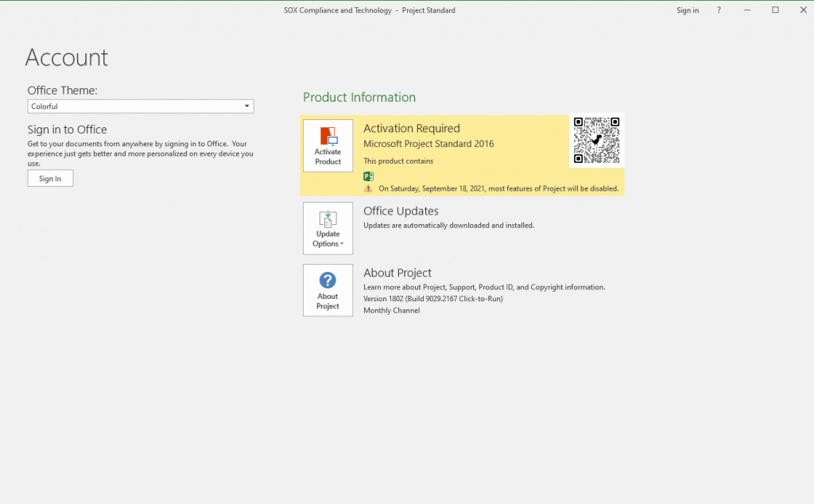Click the Colorful theme selector arrow
The width and height of the screenshot is (814, 504).
click(x=246, y=106)
